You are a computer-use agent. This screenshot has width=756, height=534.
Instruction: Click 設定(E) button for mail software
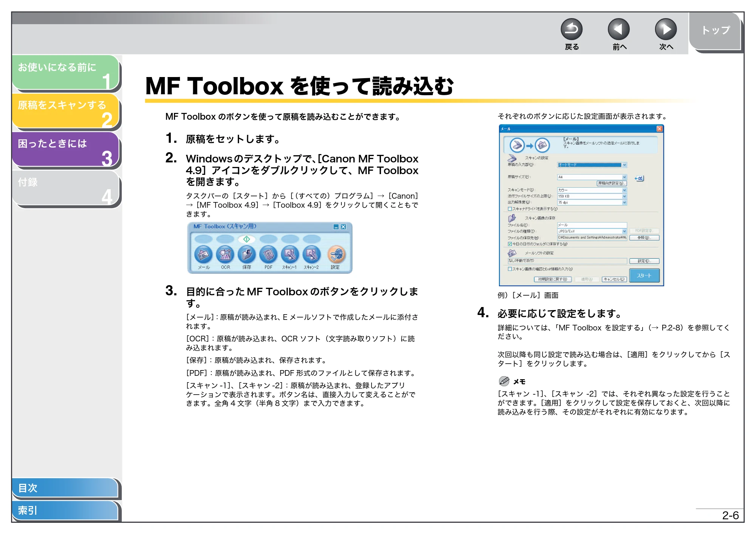click(x=644, y=261)
